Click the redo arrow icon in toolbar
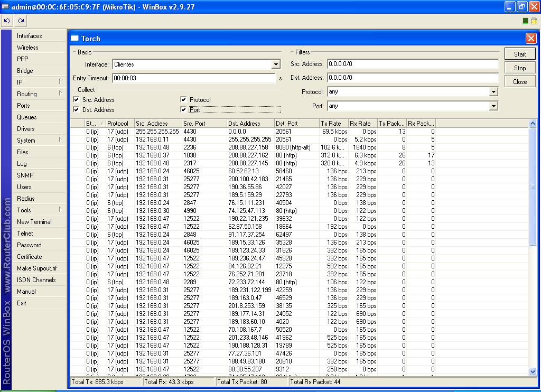This screenshot has width=541, height=392. click(21, 21)
